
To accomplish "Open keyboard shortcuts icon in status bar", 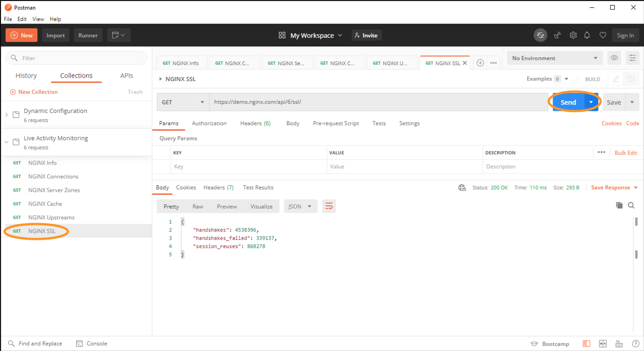I will pos(619,344).
